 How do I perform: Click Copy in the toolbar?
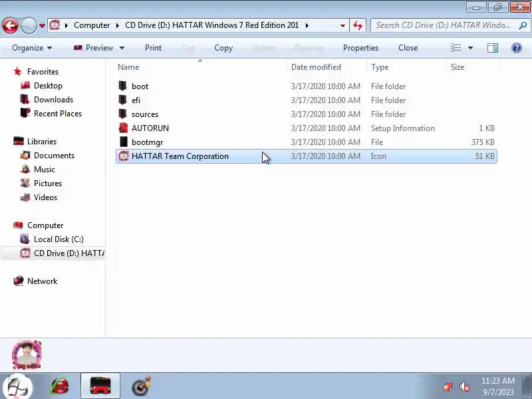click(223, 48)
